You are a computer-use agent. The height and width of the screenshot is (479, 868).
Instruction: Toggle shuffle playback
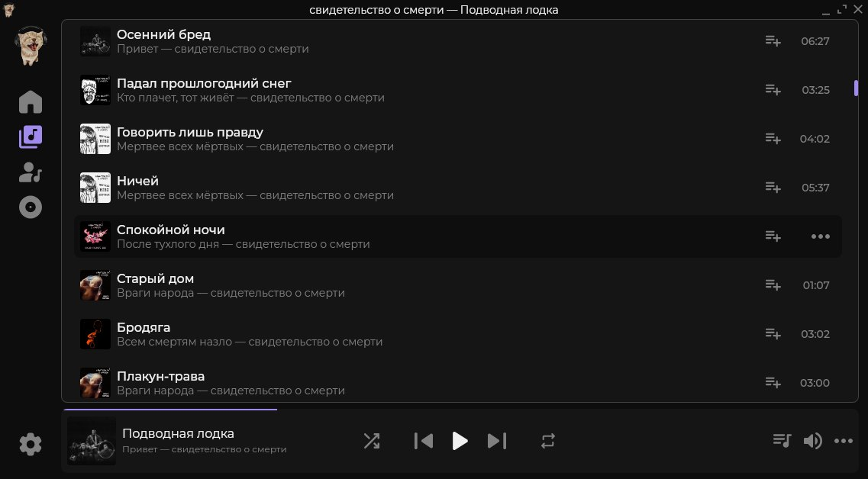click(372, 441)
